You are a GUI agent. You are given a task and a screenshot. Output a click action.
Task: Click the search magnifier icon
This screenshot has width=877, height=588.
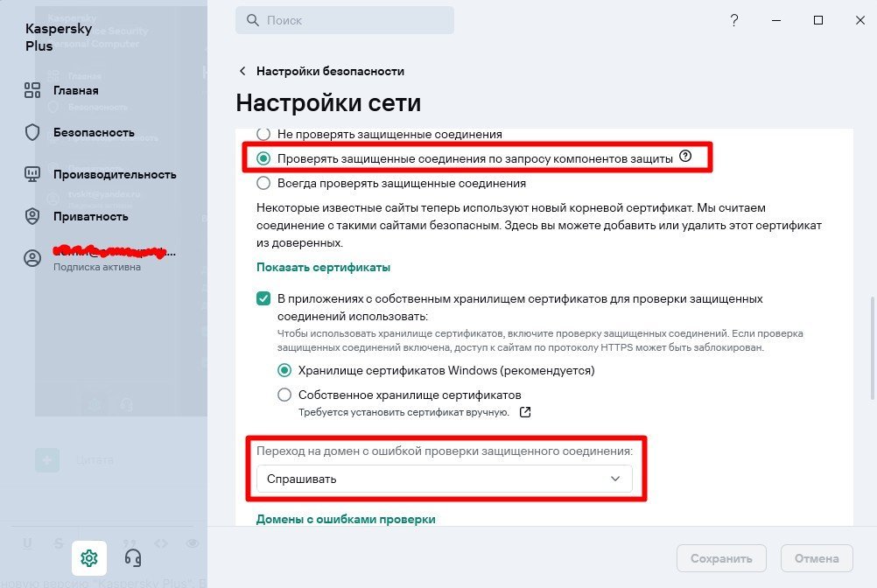[x=253, y=20]
